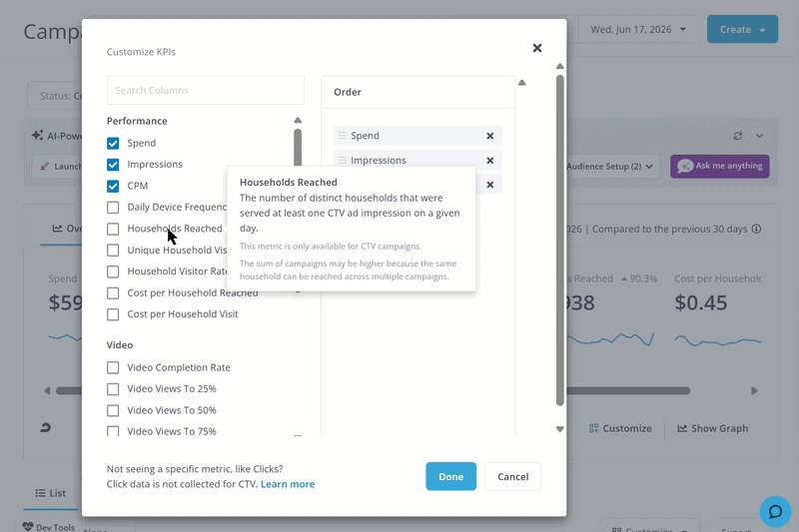This screenshot has width=799, height=532.
Task: Check Video Completion Rate
Action: point(113,367)
